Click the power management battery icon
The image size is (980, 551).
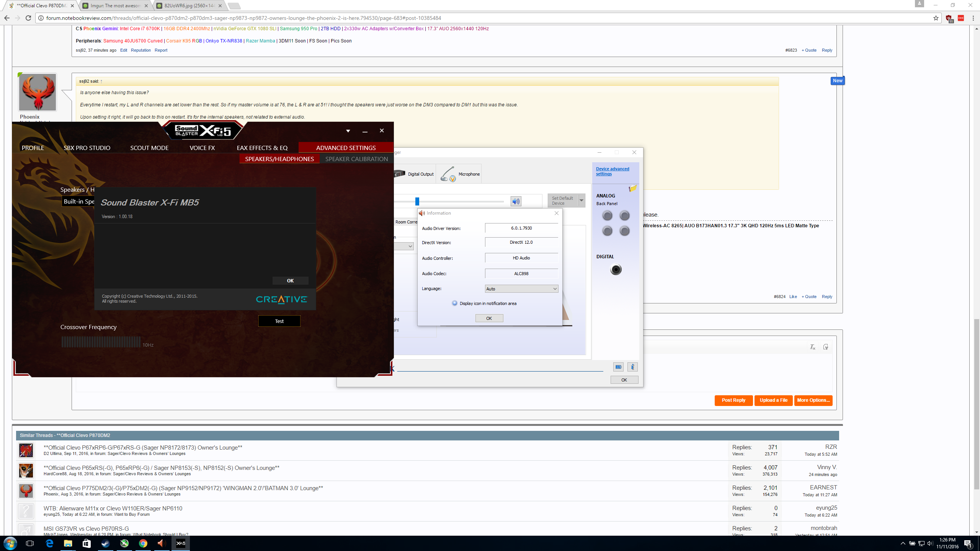[x=618, y=367]
